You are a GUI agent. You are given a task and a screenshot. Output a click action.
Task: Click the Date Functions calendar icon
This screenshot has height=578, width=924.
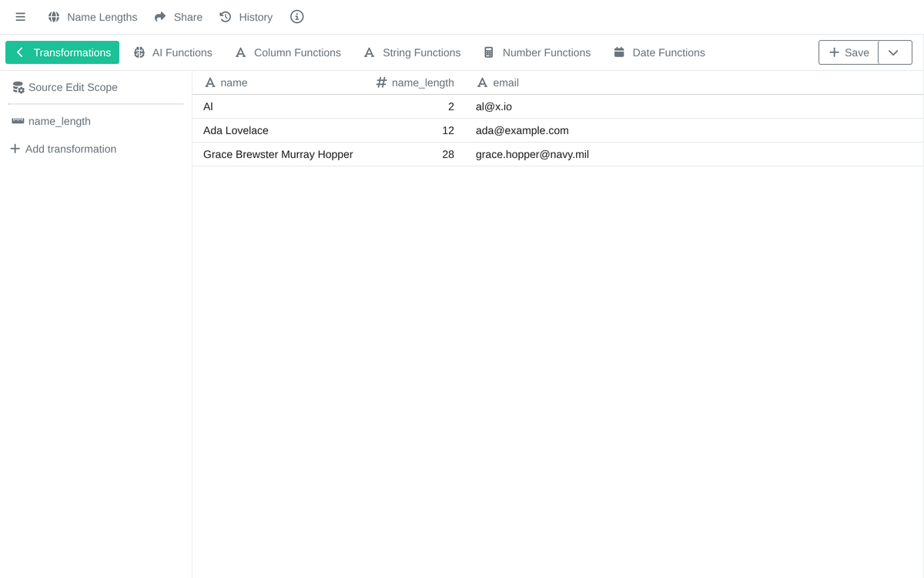619,52
